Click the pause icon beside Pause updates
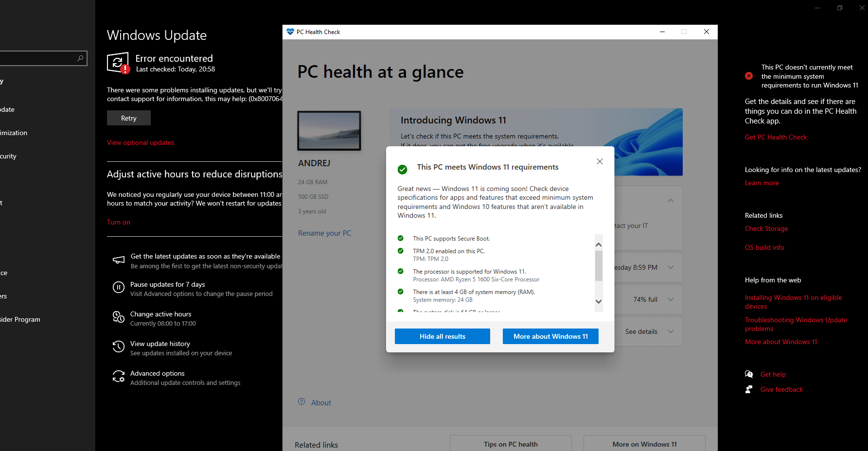The height and width of the screenshot is (451, 868). [x=119, y=287]
